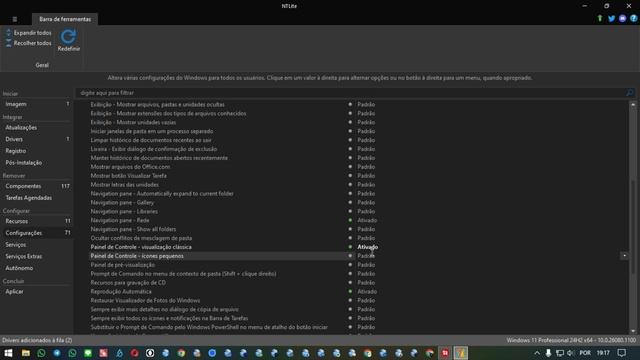Image resolution: width=640 pixels, height=360 pixels.
Task: Open the notification center icon
Action: click(x=622, y=353)
